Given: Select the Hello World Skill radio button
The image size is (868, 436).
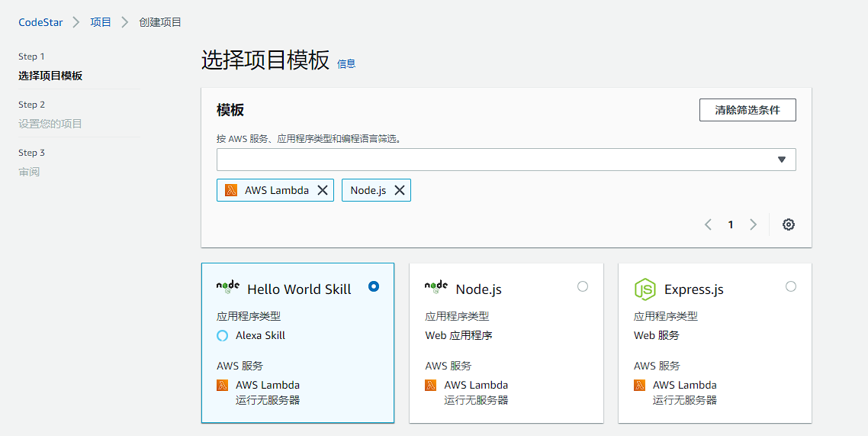Looking at the screenshot, I should (x=374, y=286).
